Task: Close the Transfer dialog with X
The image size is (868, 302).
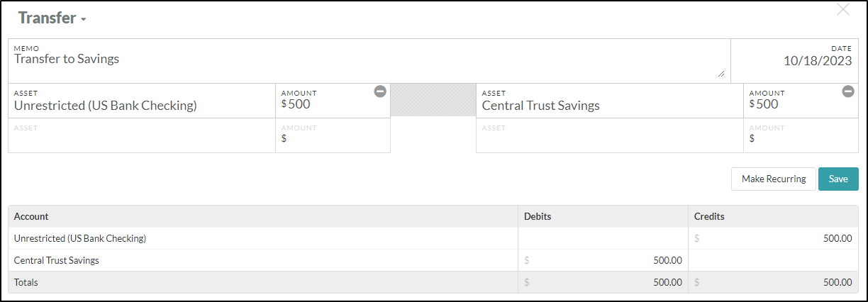Action: tap(843, 9)
